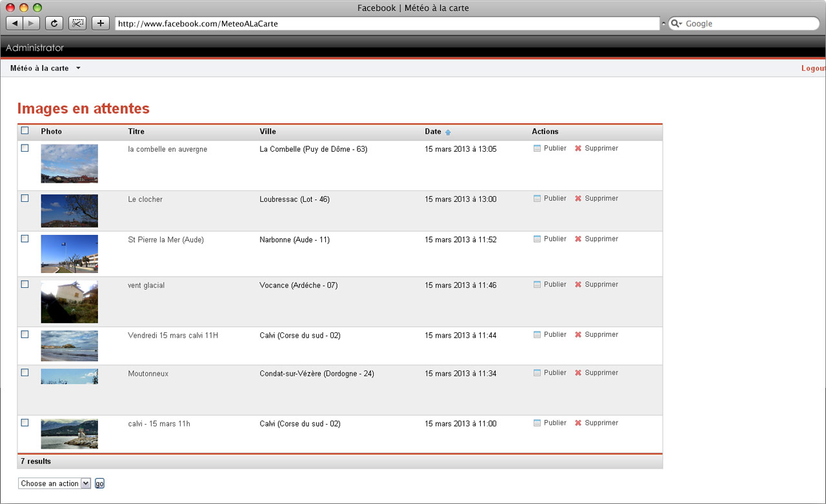Click the city 'Vocance (Ardéche - 07)'
Viewport: 826px width, 504px height.
pyautogui.click(x=299, y=285)
